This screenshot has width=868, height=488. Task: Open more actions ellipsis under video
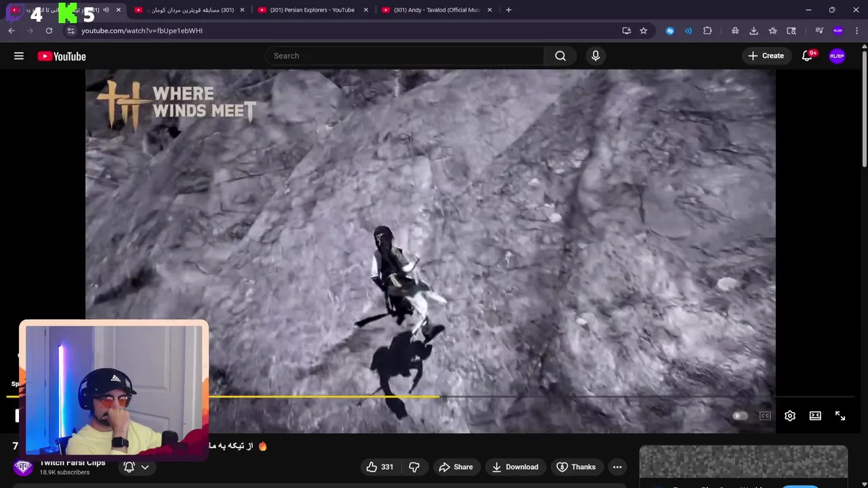pos(617,467)
